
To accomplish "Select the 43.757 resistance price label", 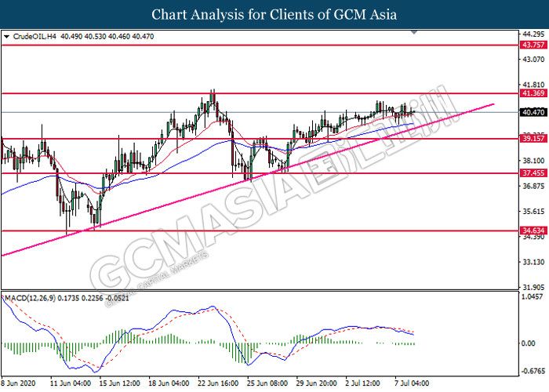I will coord(533,45).
